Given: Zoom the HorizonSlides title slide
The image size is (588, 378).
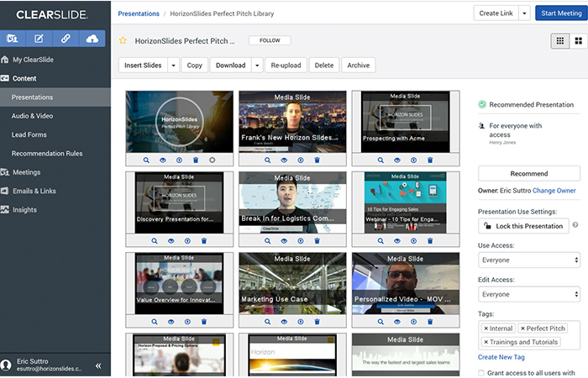Looking at the screenshot, I should point(146,160).
